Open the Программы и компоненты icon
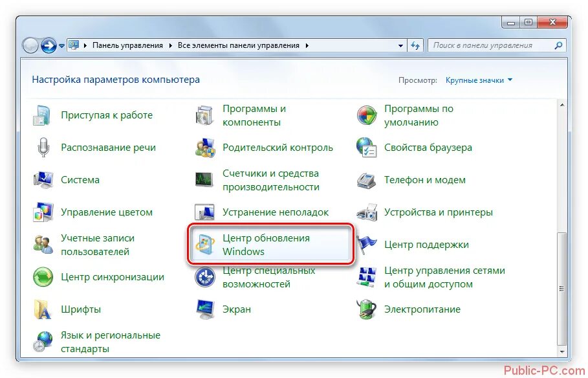588x378 pixels. (205, 115)
